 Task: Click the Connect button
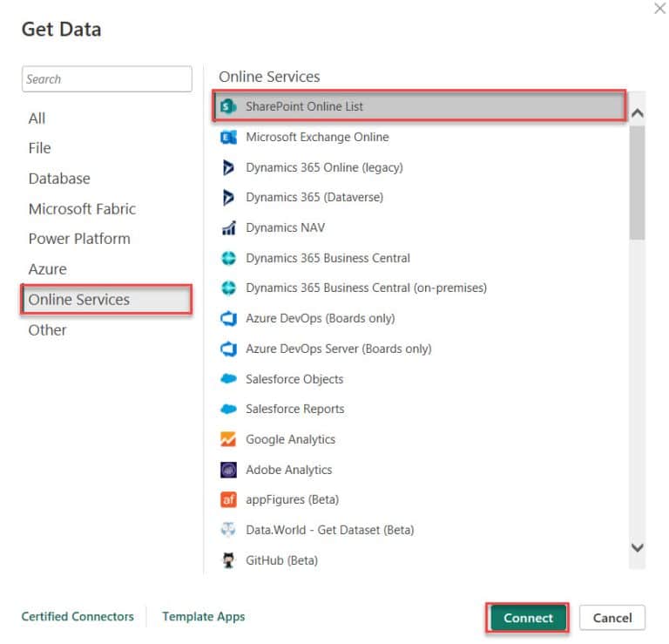528,618
